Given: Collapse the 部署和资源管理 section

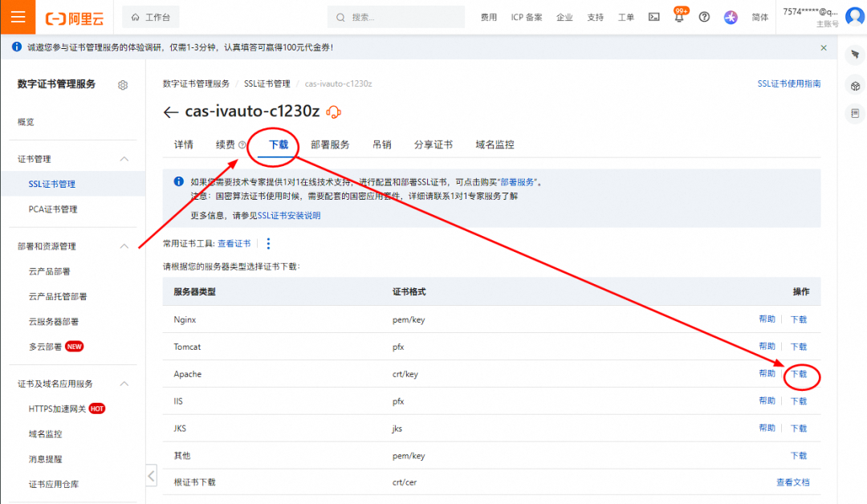Looking at the screenshot, I should [x=124, y=246].
